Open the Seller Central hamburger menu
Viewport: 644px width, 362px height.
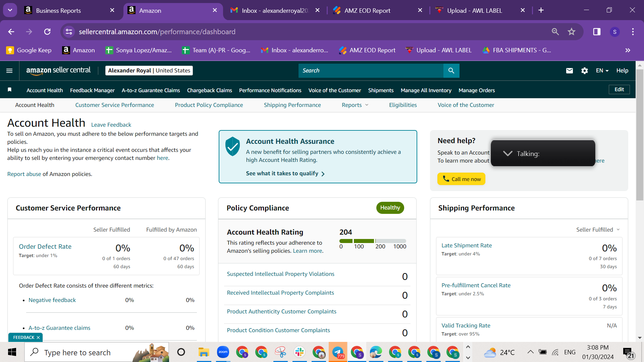click(x=9, y=71)
